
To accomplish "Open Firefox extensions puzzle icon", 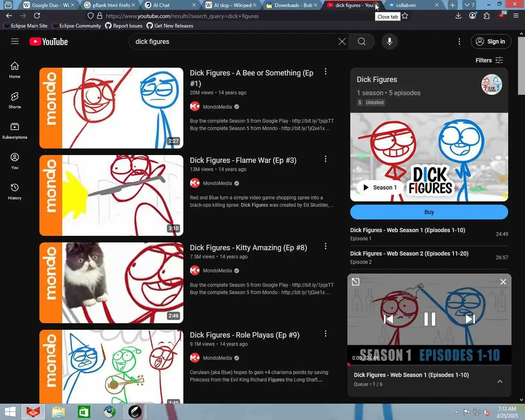I will click(486, 16).
